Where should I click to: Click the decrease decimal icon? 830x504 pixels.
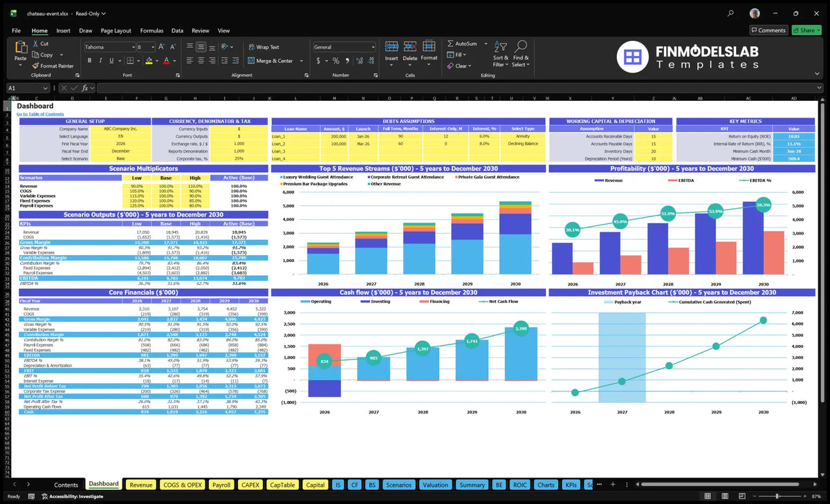coord(370,61)
